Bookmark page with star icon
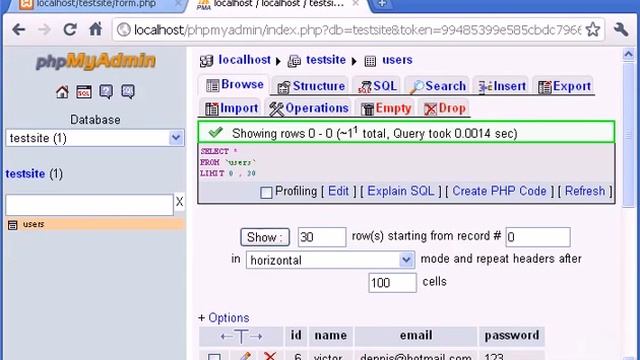Image resolution: width=640 pixels, height=360 pixels. click(593, 29)
